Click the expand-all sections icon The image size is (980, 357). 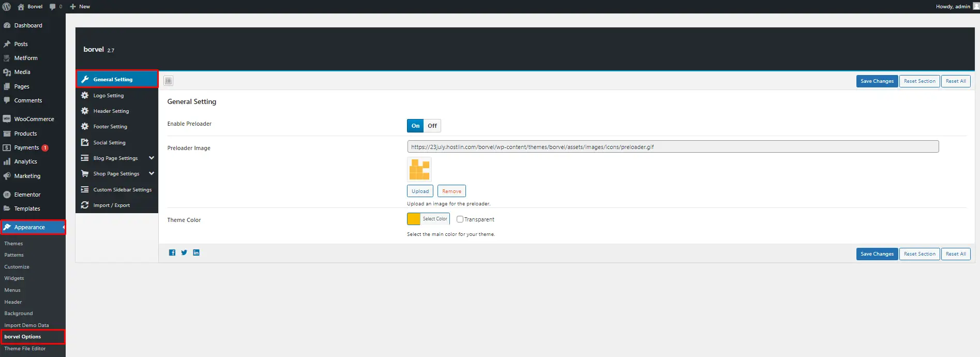pyautogui.click(x=168, y=81)
